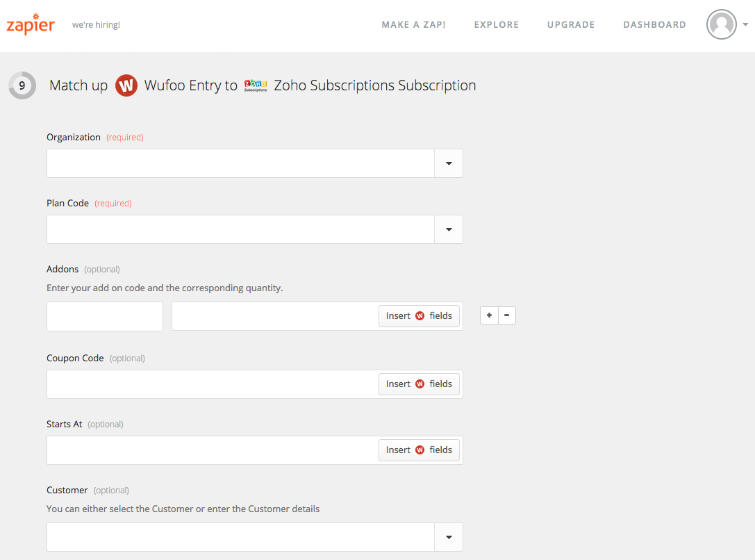
Task: Open the account caret next to avatar
Action: coord(745,24)
